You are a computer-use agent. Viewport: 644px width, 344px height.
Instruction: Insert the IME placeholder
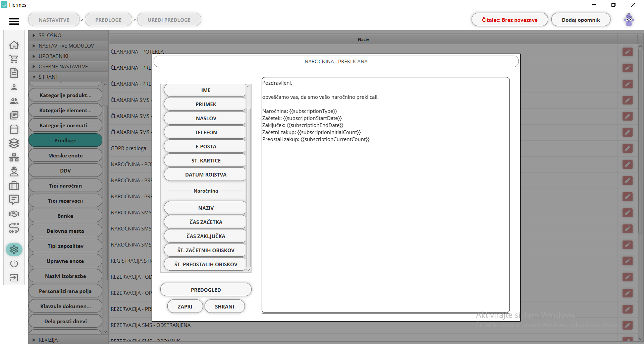(x=205, y=90)
